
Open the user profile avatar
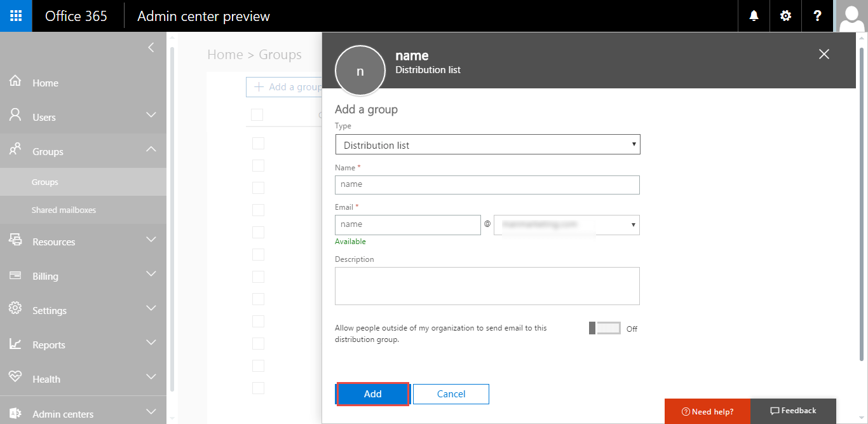pos(851,16)
